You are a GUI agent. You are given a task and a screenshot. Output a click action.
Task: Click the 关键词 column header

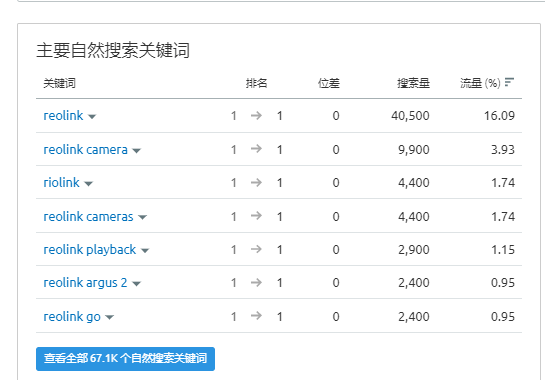[x=59, y=83]
